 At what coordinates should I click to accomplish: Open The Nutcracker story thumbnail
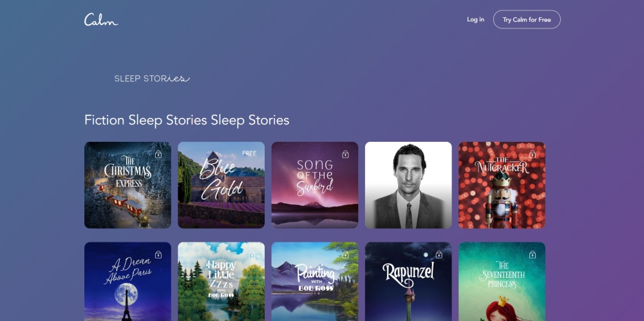coord(502,185)
